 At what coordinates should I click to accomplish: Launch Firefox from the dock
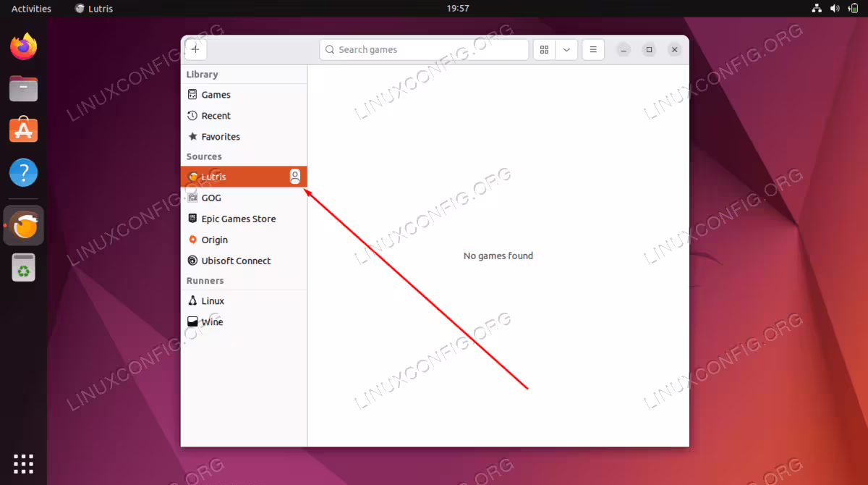point(24,47)
